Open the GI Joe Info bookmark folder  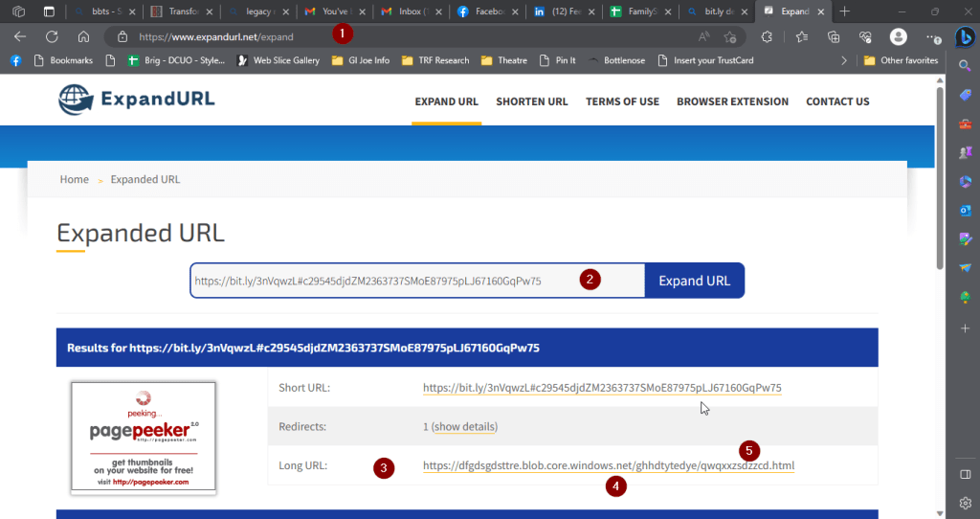361,60
